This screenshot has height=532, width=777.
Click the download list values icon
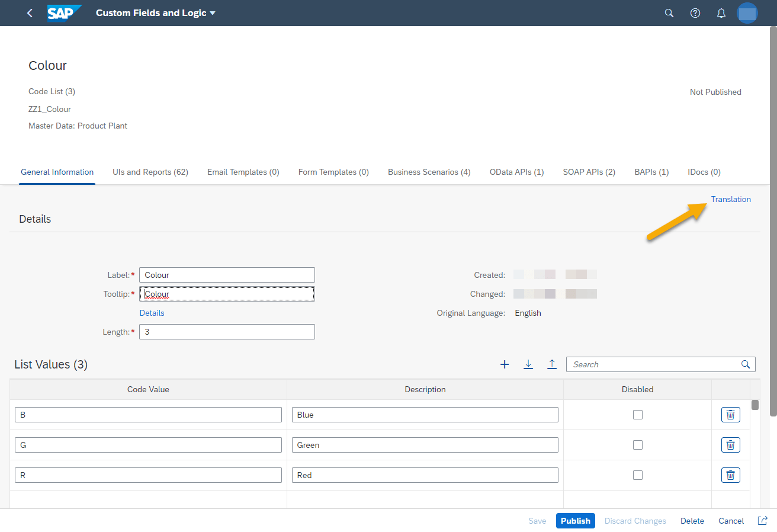tap(528, 364)
